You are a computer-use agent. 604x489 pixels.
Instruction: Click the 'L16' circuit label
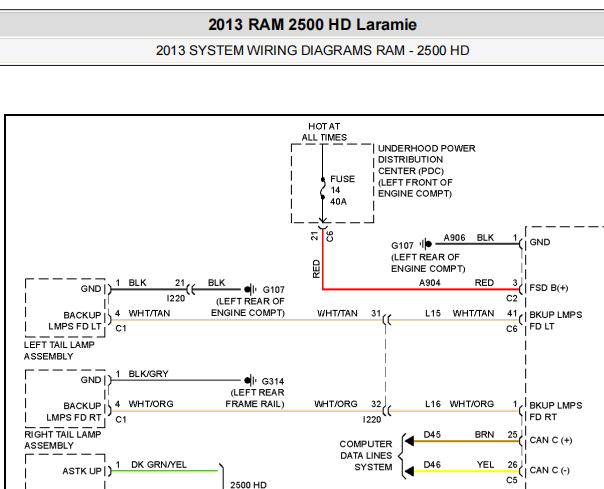[433, 404]
